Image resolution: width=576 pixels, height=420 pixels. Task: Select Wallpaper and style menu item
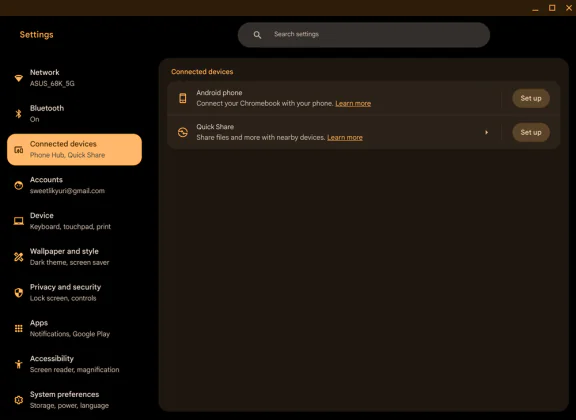(x=75, y=256)
